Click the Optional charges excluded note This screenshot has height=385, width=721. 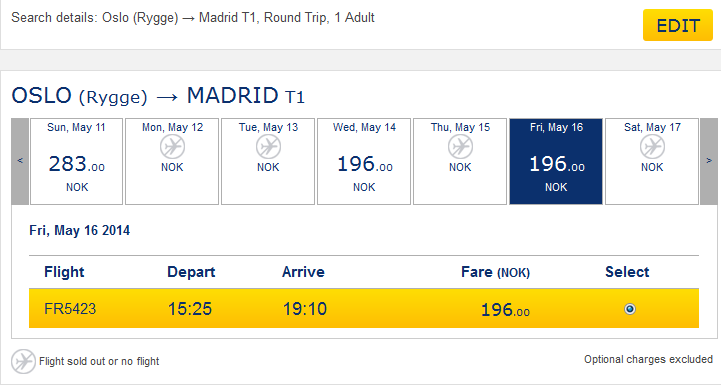pyautogui.click(x=648, y=359)
